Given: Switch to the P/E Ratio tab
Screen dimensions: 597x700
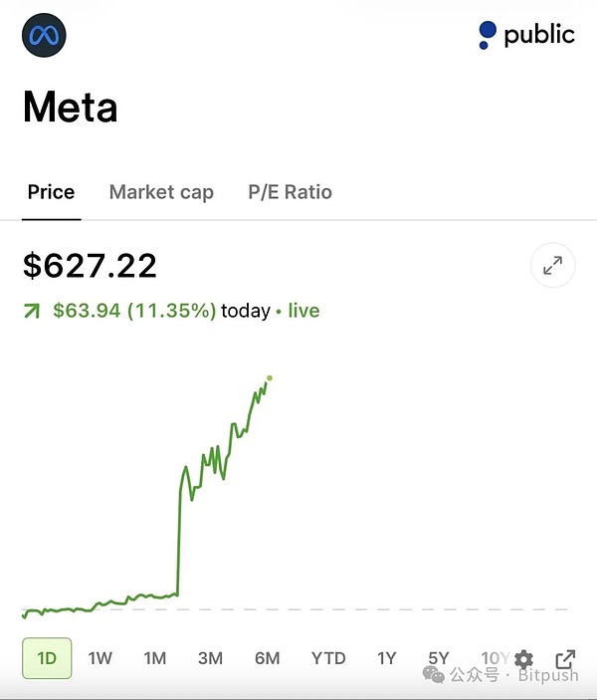Looking at the screenshot, I should pos(290,192).
